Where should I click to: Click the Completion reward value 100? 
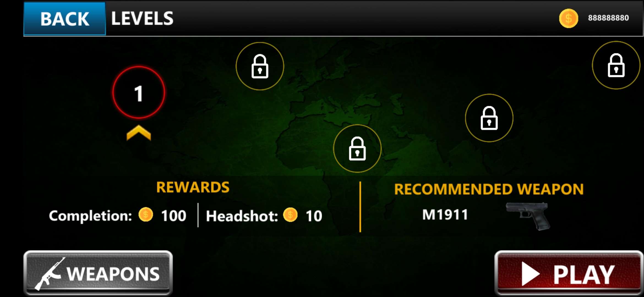(x=174, y=216)
